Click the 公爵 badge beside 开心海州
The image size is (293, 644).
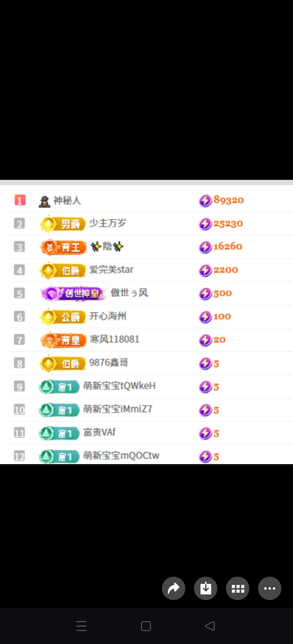click(63, 317)
